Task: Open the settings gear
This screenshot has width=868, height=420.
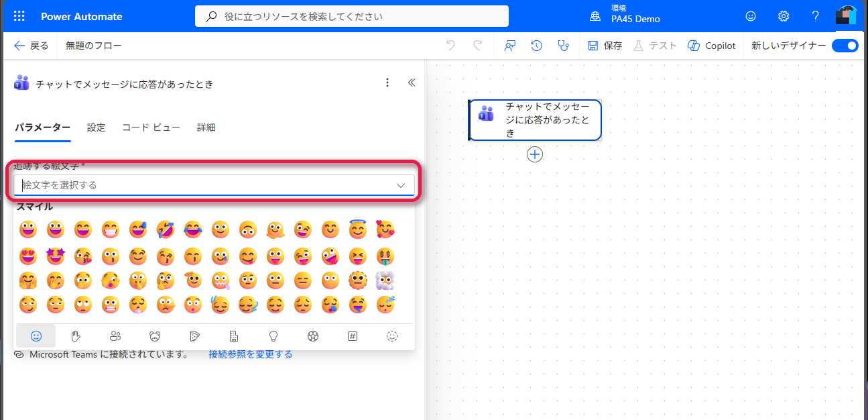Action: [x=783, y=16]
